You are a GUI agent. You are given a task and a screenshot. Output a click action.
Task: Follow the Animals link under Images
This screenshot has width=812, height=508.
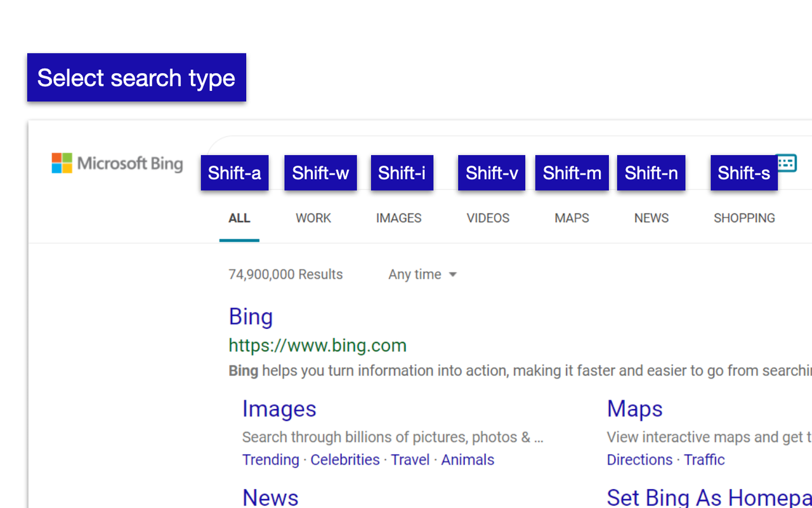[468, 460]
